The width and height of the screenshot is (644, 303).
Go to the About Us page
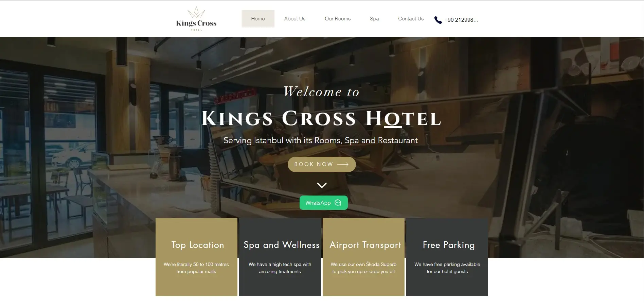coord(295,19)
